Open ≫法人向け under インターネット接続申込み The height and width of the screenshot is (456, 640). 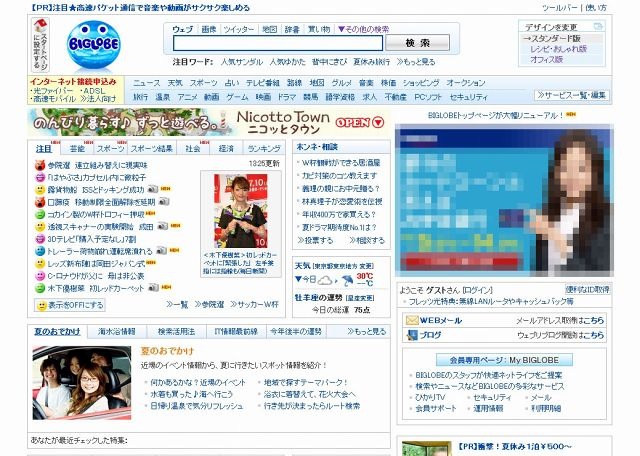[98, 99]
